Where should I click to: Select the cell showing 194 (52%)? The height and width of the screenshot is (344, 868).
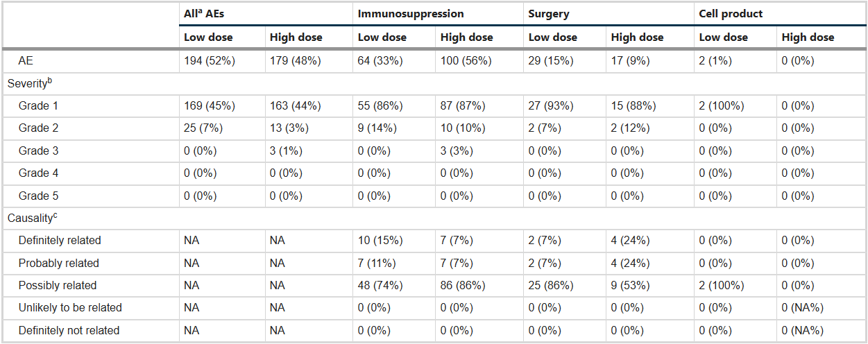210,61
